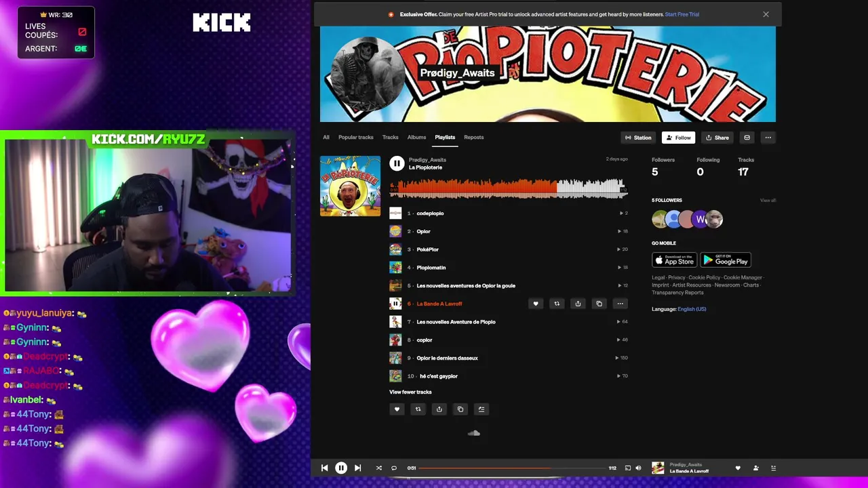Screen dimensions: 868x488
Task: Start the artist Station
Action: 638,138
